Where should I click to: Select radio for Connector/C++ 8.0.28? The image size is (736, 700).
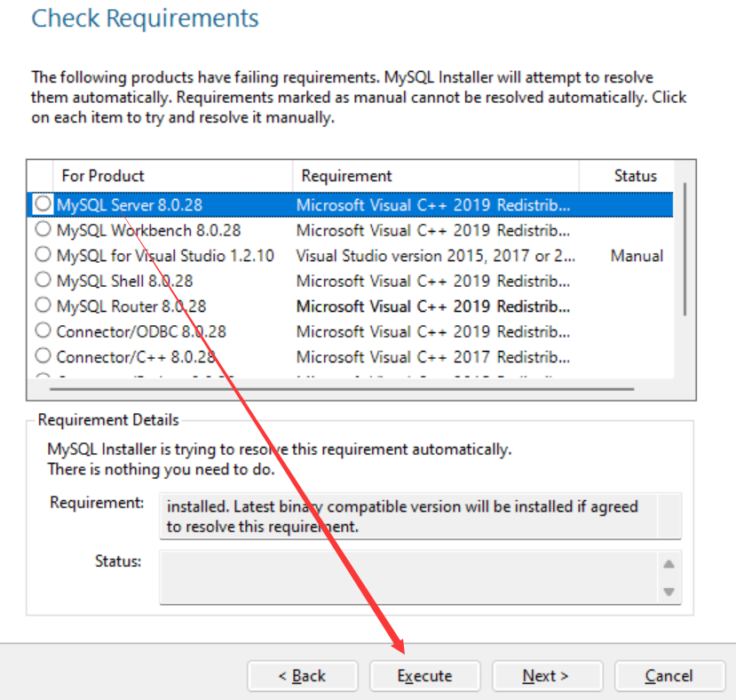[43, 356]
